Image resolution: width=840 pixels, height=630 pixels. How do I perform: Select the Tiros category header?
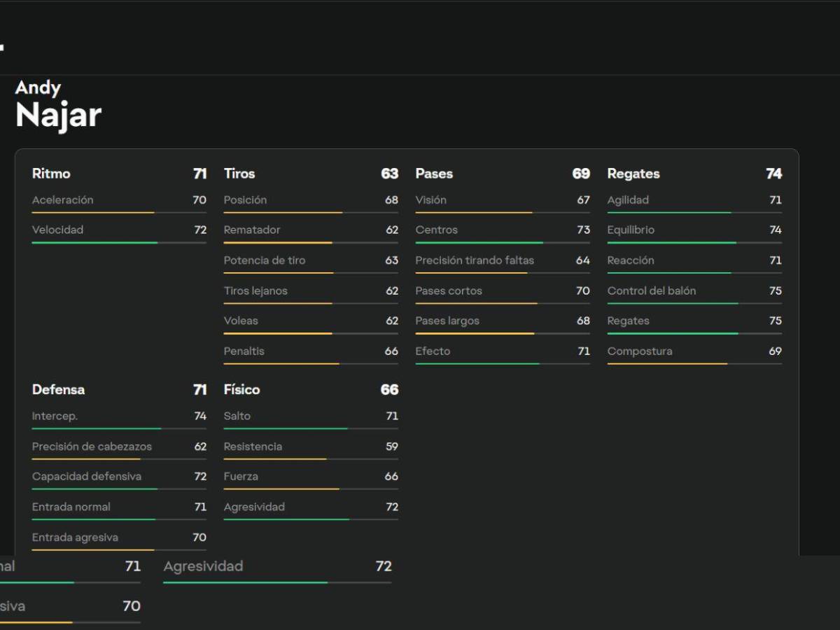239,174
